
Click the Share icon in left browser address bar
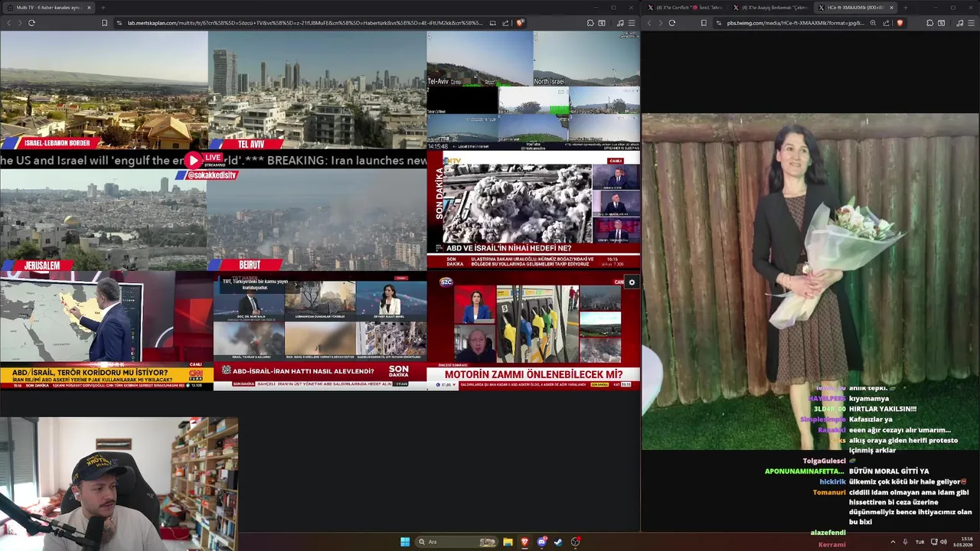click(505, 23)
